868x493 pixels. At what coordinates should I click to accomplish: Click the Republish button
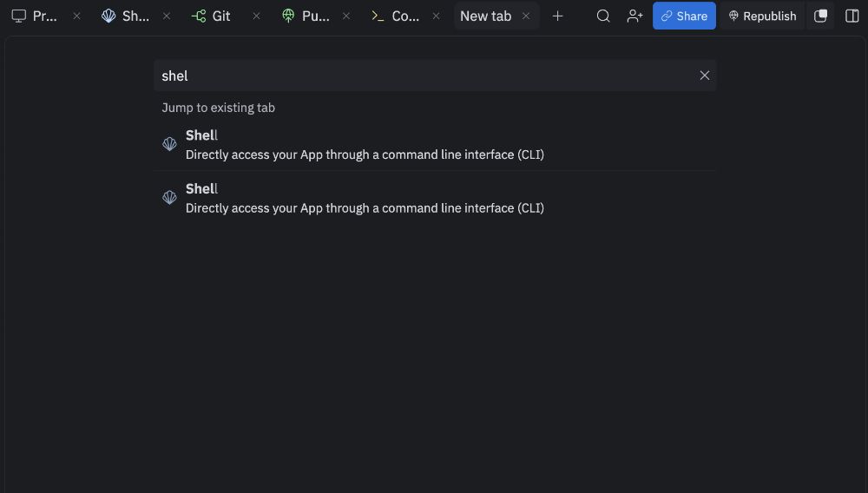click(x=761, y=16)
